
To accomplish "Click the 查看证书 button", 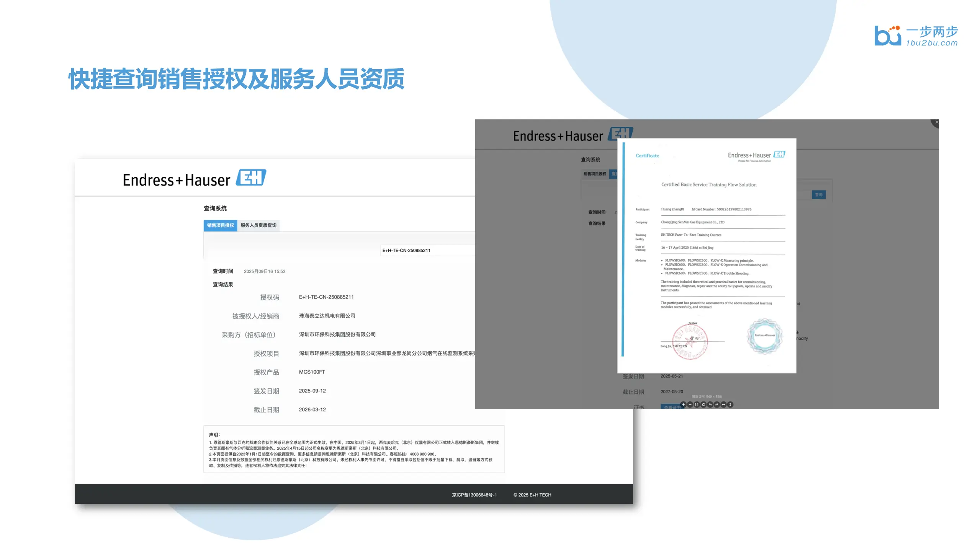I will click(x=670, y=407).
